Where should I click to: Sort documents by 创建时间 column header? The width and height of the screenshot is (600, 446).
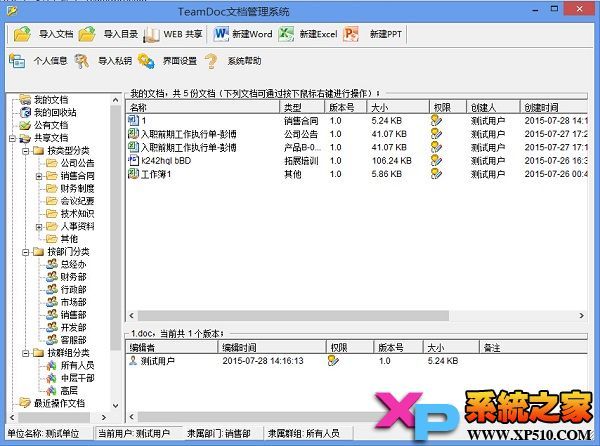coord(554,107)
